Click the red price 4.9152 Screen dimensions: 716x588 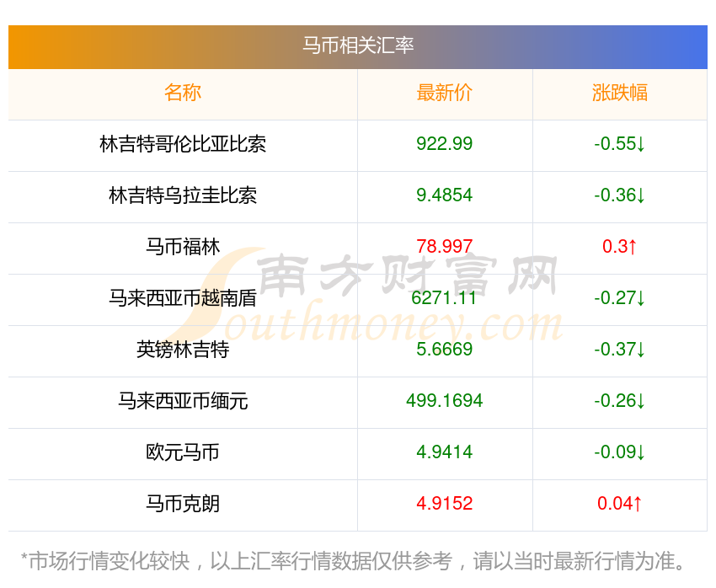pyautogui.click(x=444, y=504)
